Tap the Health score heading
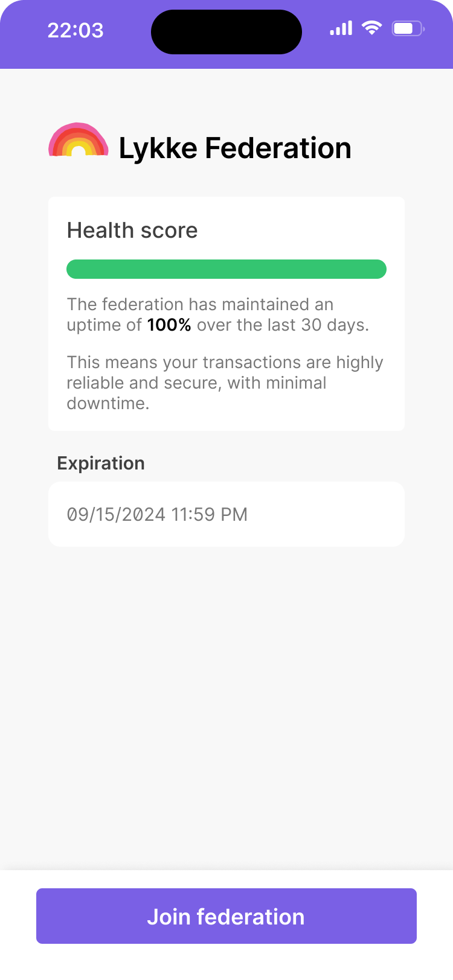The width and height of the screenshot is (453, 980). pos(132,231)
